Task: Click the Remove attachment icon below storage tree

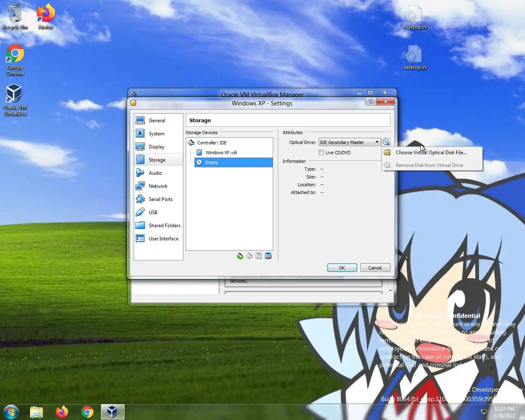Action: click(x=268, y=256)
